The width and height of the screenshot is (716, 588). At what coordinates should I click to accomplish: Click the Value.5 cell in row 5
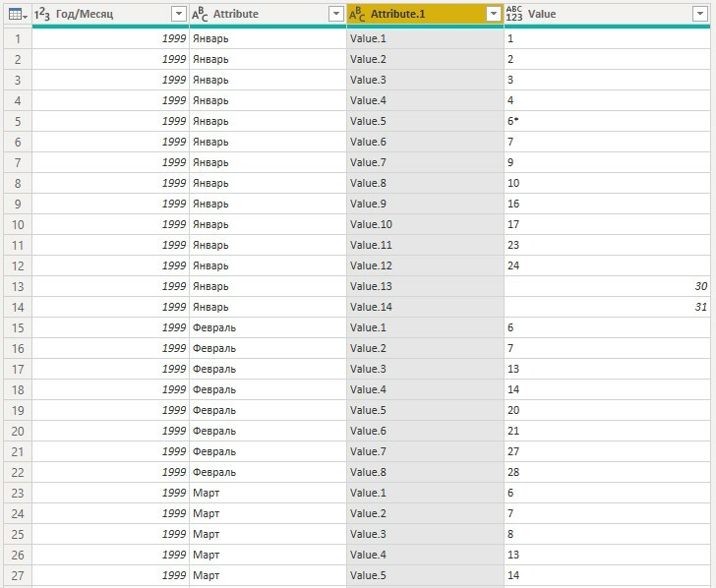pos(425,122)
